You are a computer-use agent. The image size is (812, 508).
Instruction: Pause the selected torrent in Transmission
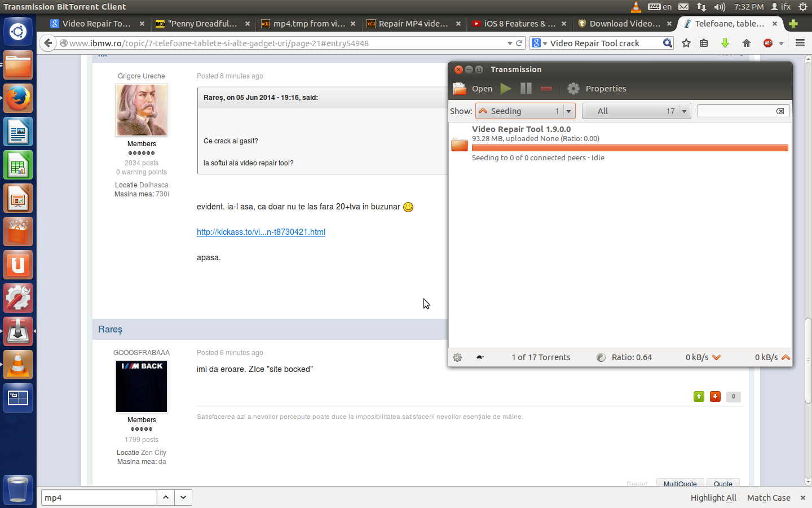coord(526,89)
